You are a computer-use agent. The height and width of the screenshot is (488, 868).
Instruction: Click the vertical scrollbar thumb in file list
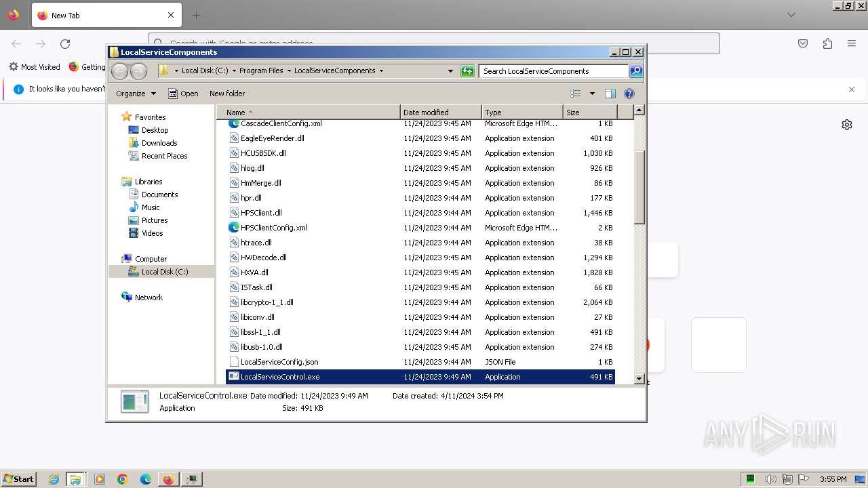(x=639, y=186)
